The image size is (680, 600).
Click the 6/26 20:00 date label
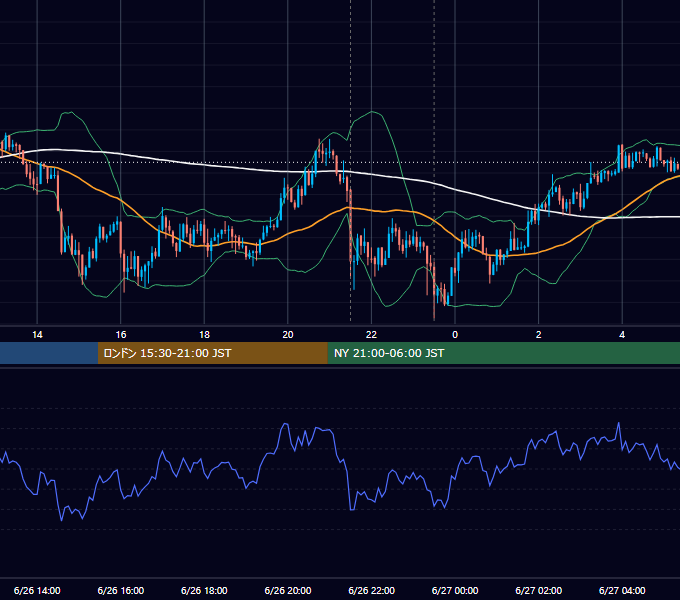288,590
